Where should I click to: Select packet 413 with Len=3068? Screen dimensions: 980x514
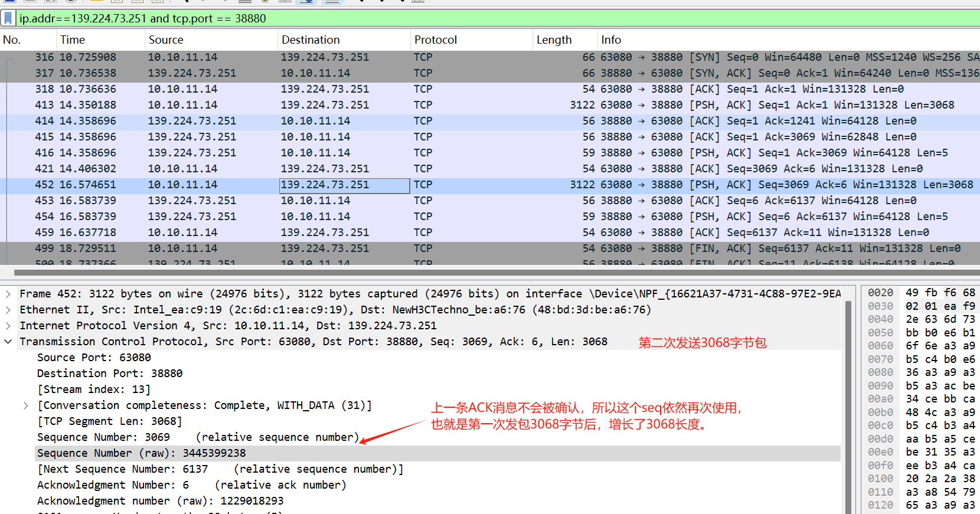click(490, 105)
